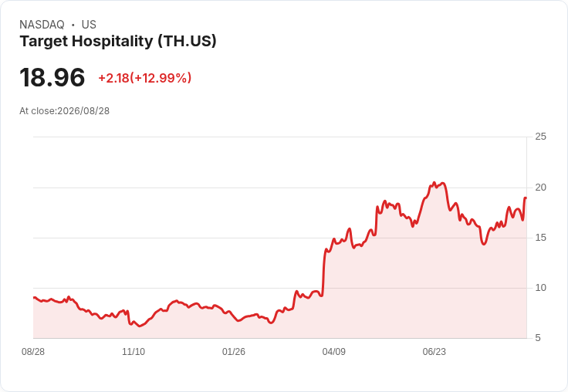This screenshot has width=568, height=392.
Task: Click the NASDAQ exchange label
Action: click(x=42, y=25)
